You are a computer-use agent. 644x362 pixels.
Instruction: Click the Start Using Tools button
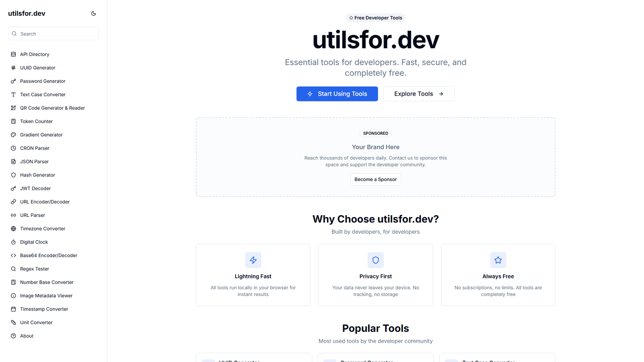coord(337,94)
